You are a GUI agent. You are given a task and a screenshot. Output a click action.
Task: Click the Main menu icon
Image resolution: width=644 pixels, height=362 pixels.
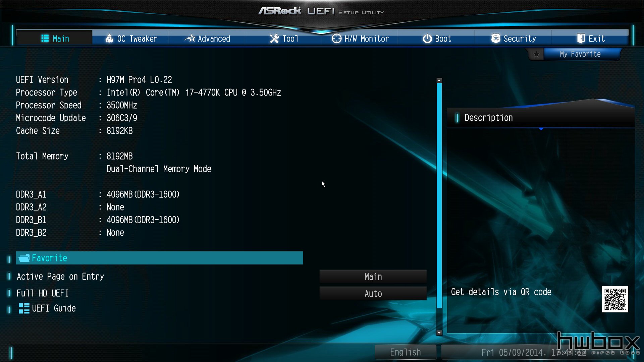[x=45, y=39]
